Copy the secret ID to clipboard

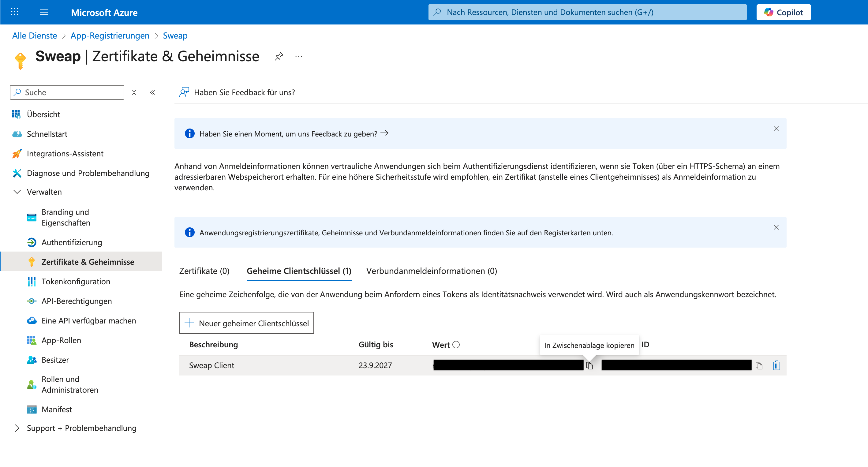759,366
